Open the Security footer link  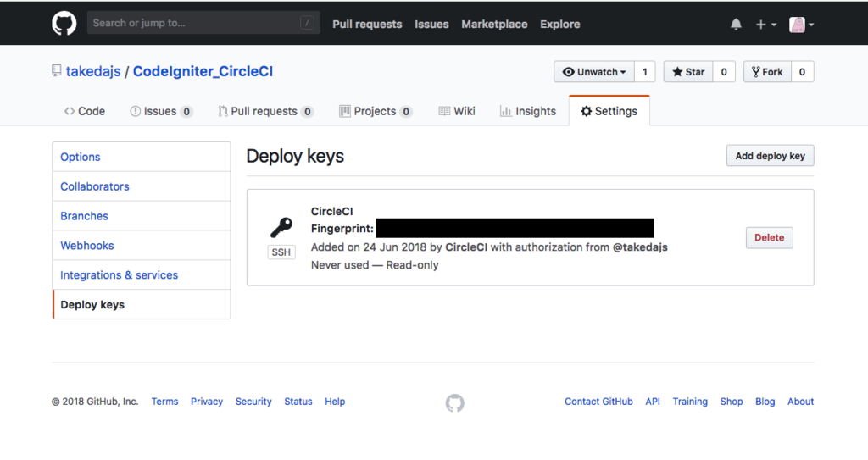coord(253,402)
